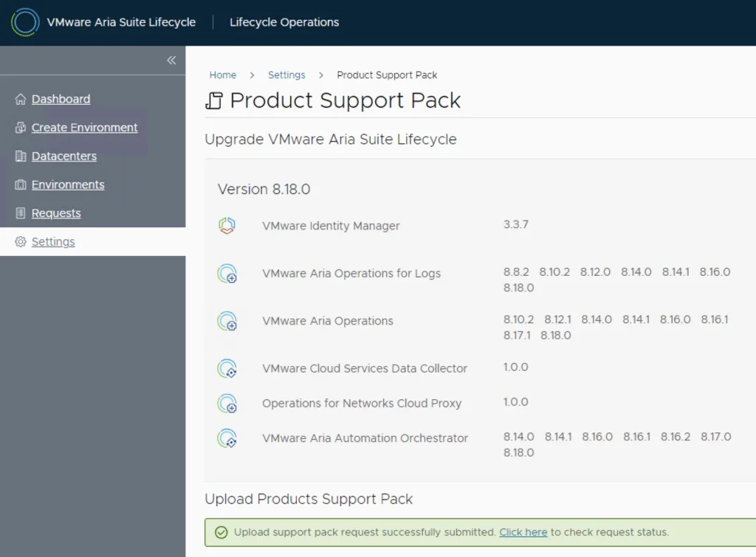756x557 pixels.
Task: Open 'Click here' request status link
Action: [523, 532]
